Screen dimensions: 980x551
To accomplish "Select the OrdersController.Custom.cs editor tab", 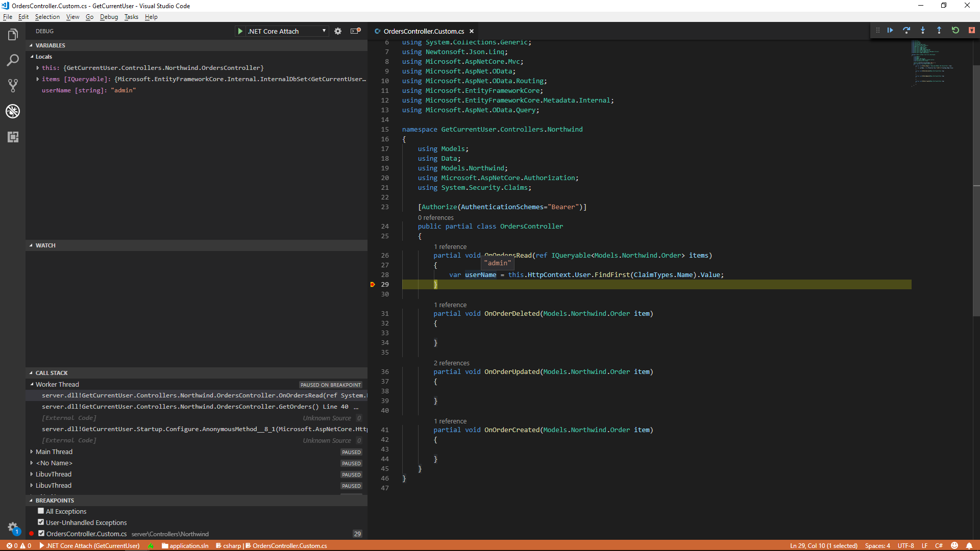I will [x=424, y=31].
